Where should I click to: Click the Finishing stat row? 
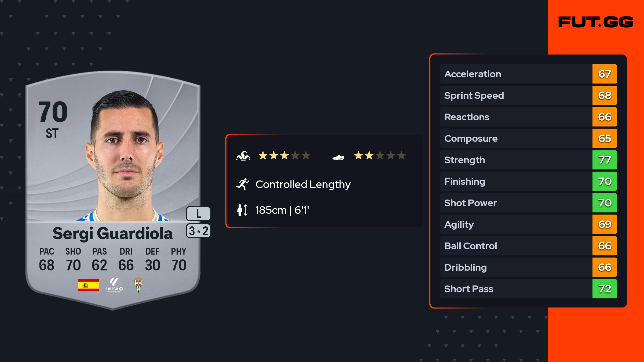[516, 182]
